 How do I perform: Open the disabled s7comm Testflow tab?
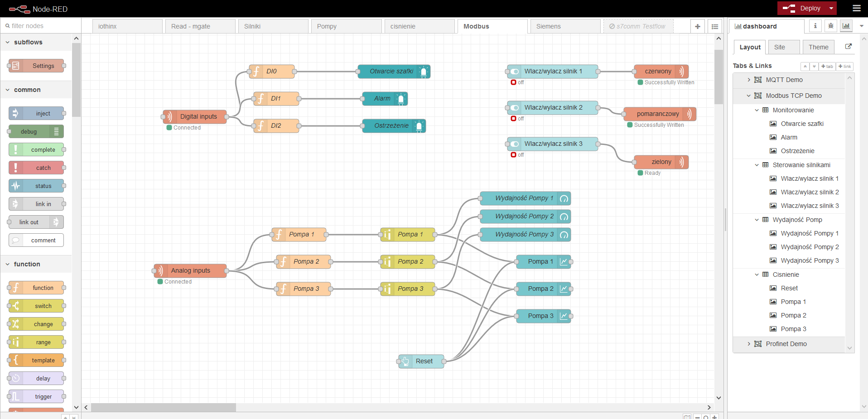click(x=638, y=26)
